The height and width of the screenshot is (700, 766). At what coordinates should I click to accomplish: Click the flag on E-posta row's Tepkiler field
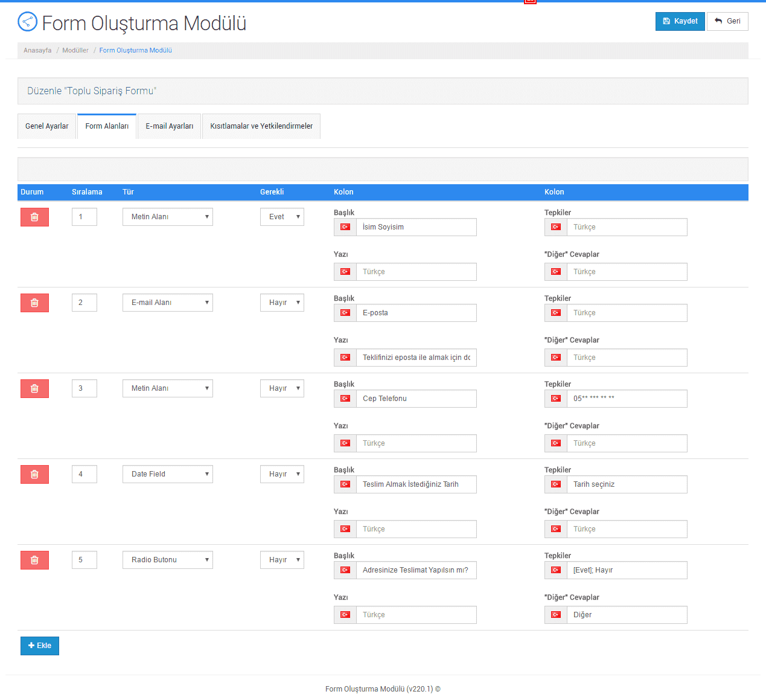(x=556, y=313)
